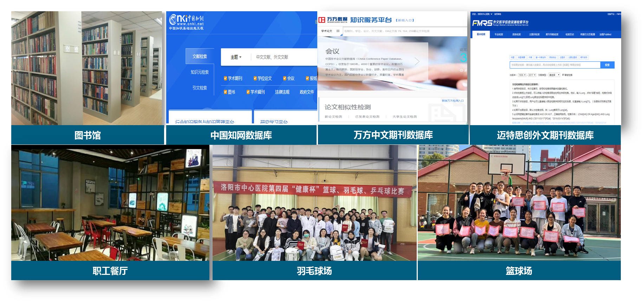Click the Wanfang Data logo

(x=333, y=20)
